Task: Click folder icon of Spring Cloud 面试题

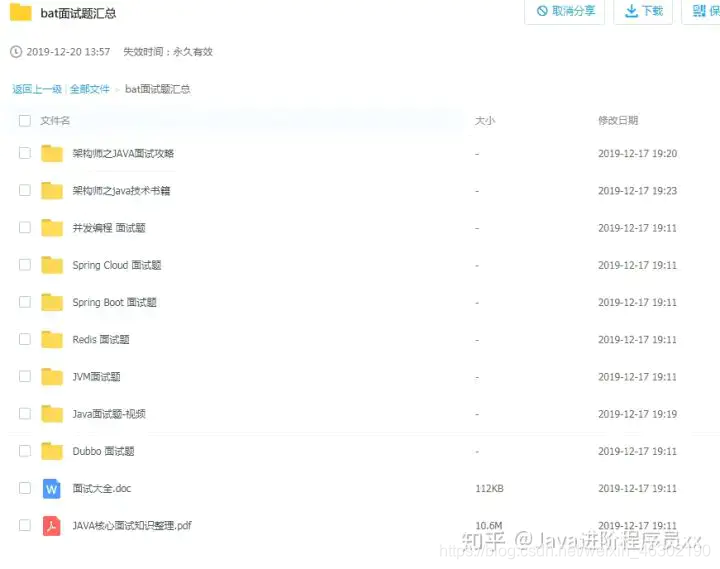Action: (x=52, y=265)
